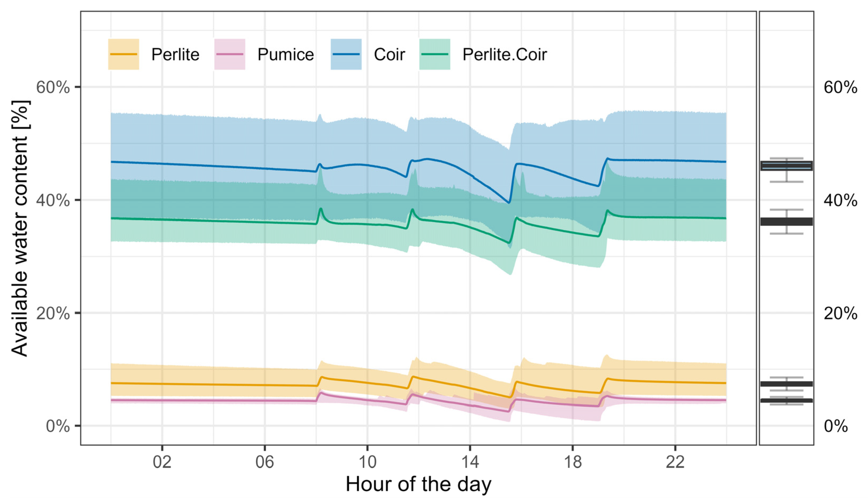Select the "Perlite.Coir" legend text label
The width and height of the screenshot is (868, 503).
504,55
